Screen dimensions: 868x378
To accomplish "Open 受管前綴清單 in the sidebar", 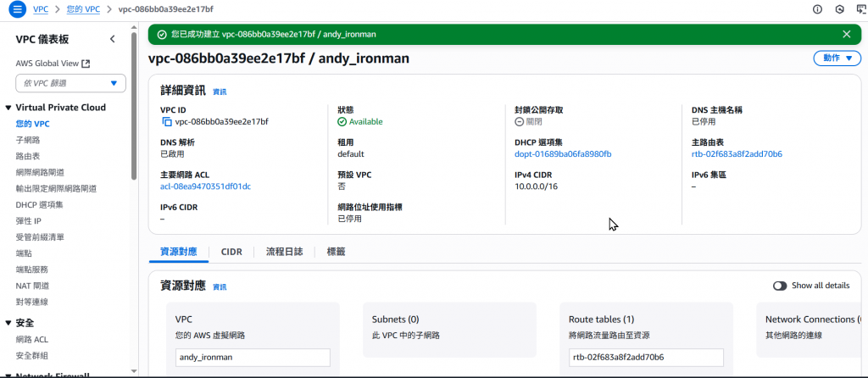I will (x=40, y=236).
